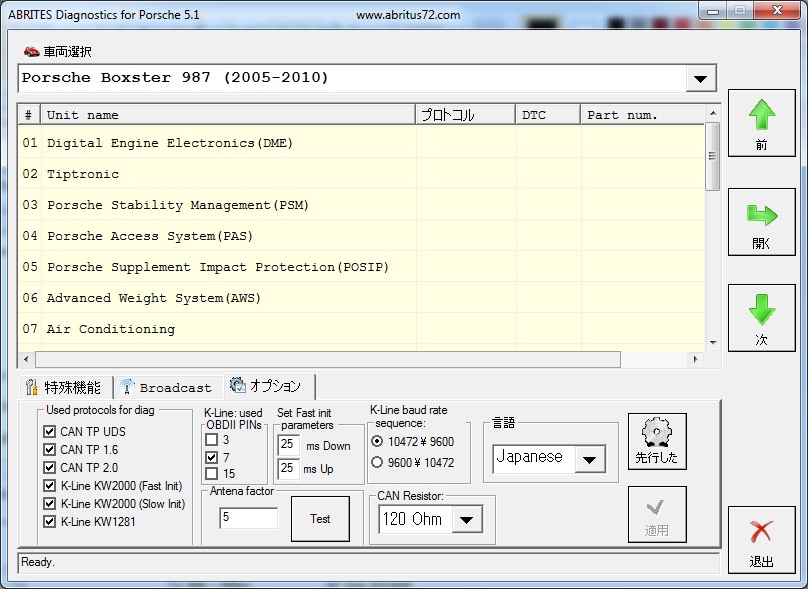Toggle the CAN TP 2.0 checkbox
This screenshot has height=589, width=808.
(49, 467)
